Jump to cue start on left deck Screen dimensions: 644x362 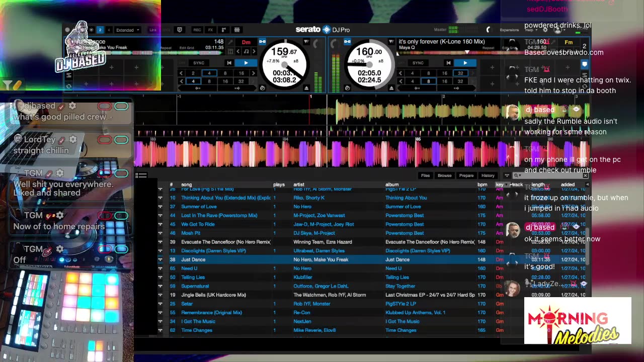point(229,63)
